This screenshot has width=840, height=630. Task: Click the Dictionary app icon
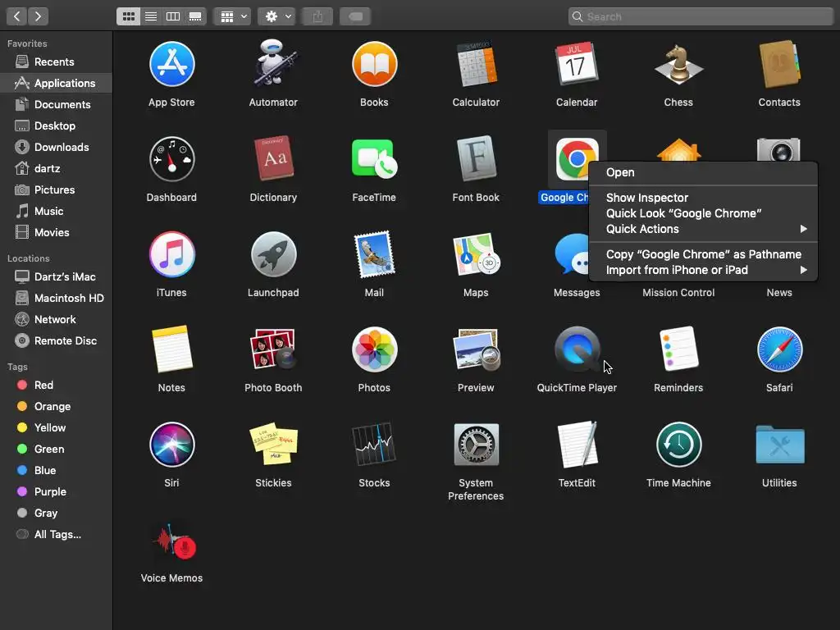(x=273, y=159)
